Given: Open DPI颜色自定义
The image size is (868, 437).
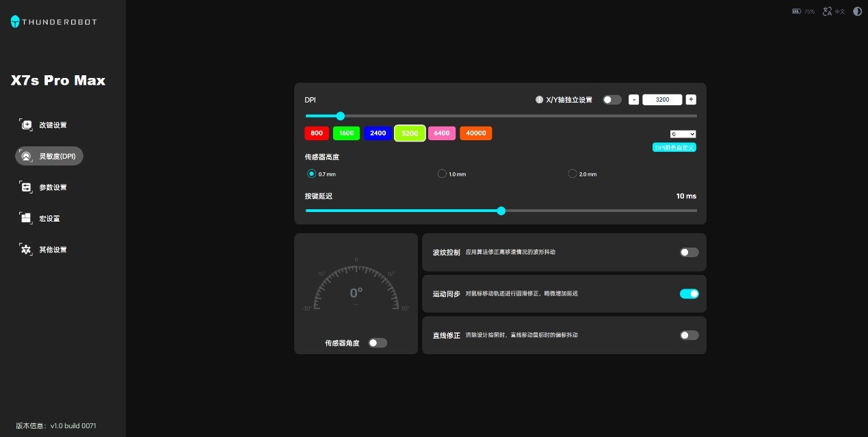Looking at the screenshot, I should [x=674, y=147].
